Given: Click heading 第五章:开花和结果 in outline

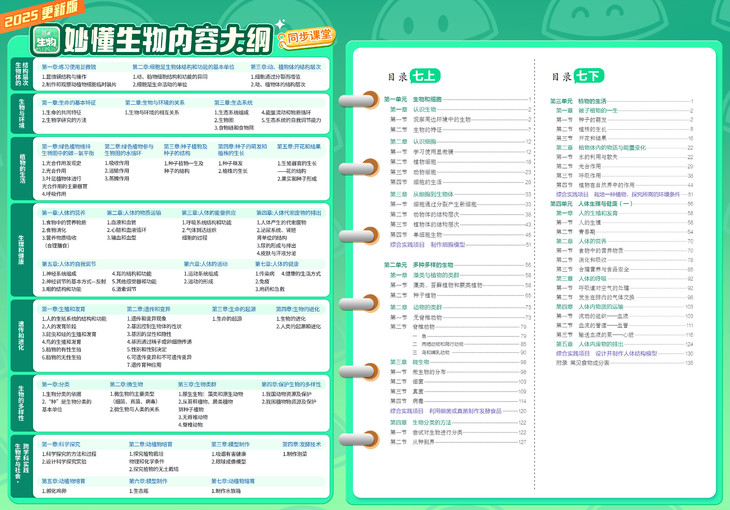Looking at the screenshot, I should coord(299,146).
